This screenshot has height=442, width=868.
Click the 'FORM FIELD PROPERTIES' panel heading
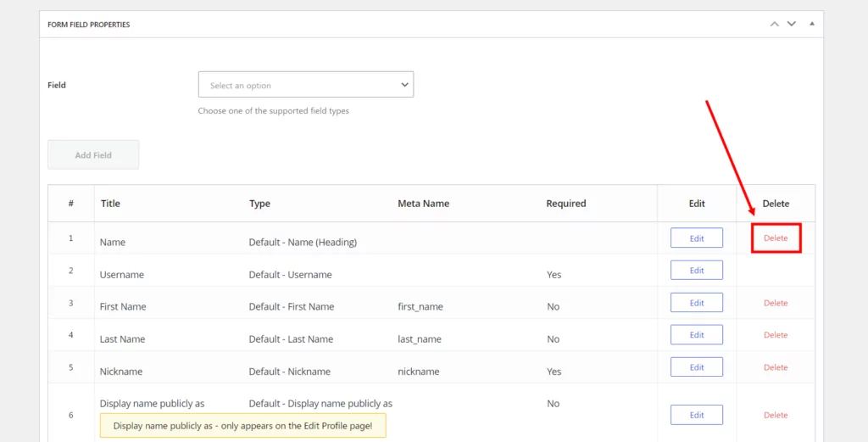click(88, 25)
